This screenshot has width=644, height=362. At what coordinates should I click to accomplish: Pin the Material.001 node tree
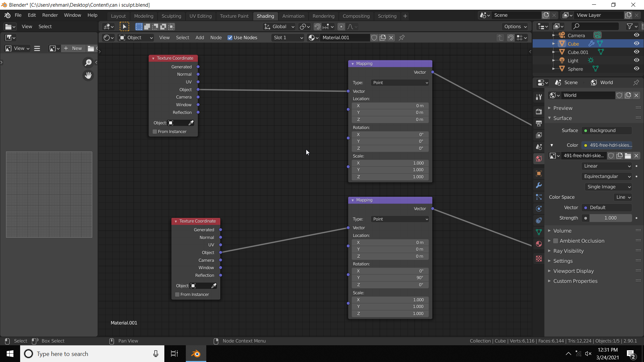(x=401, y=38)
